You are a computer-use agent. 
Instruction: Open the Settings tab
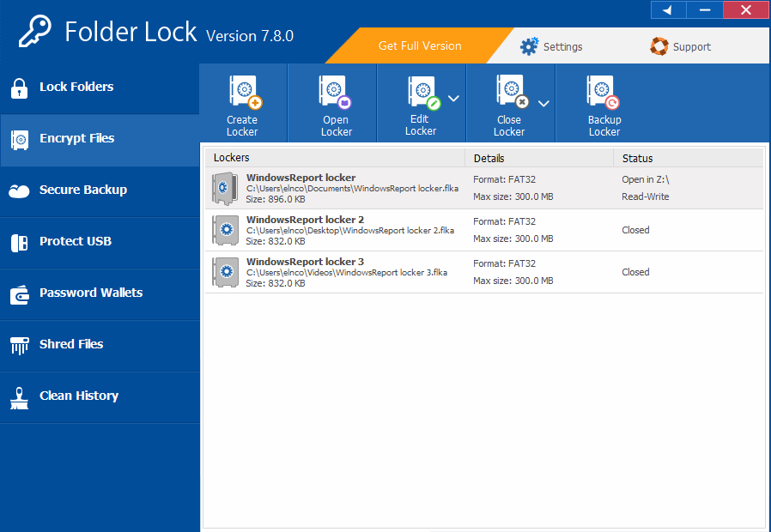click(552, 46)
